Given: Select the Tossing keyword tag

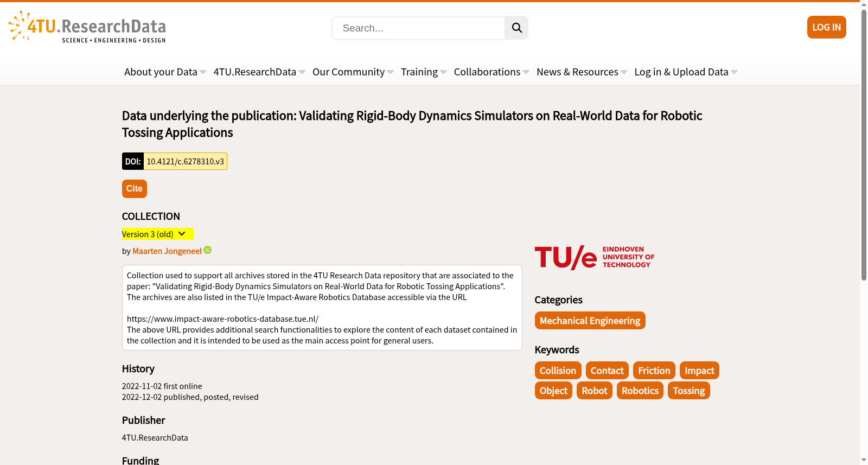Looking at the screenshot, I should 689,391.
